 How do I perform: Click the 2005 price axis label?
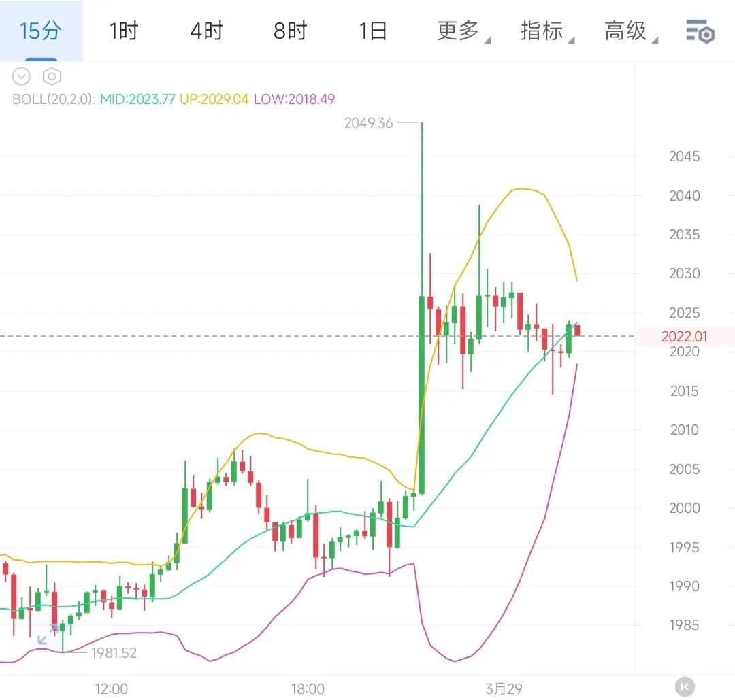click(x=685, y=469)
